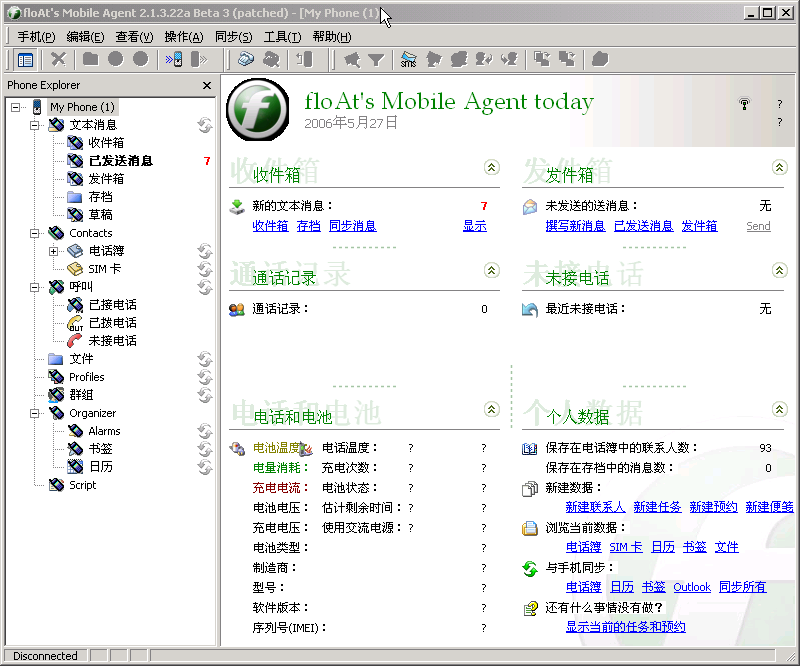Open the 新建联系人 link
The image size is (800, 666).
click(595, 507)
